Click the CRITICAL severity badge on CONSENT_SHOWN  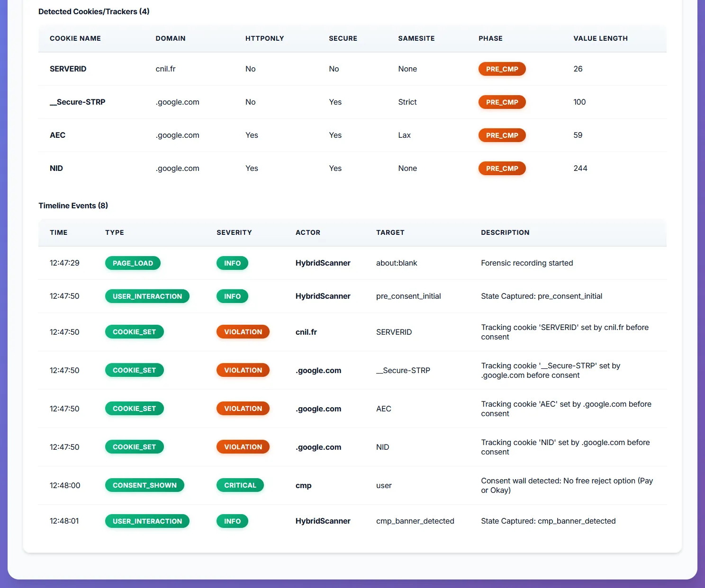tap(240, 485)
